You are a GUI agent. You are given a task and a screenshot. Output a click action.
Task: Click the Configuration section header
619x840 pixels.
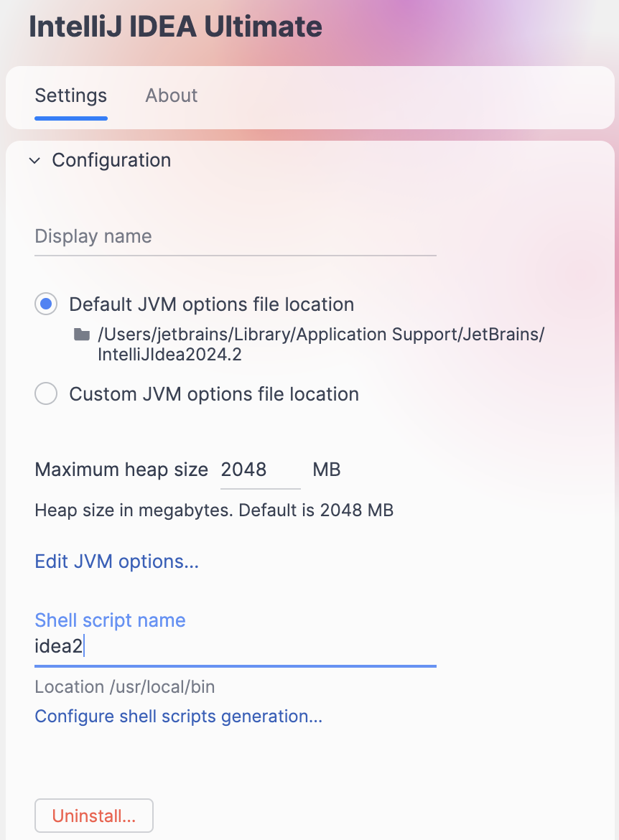tap(111, 160)
